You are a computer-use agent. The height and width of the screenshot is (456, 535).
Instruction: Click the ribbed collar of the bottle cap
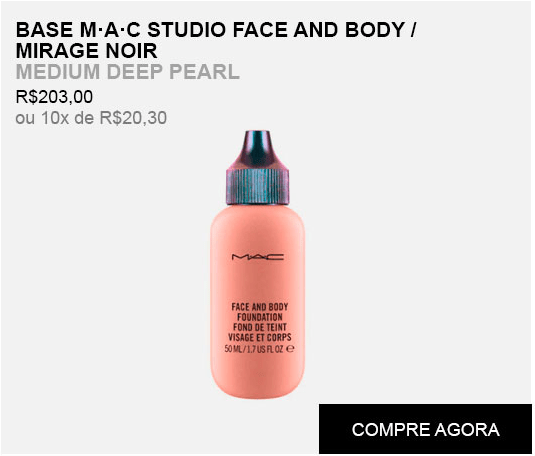(258, 187)
